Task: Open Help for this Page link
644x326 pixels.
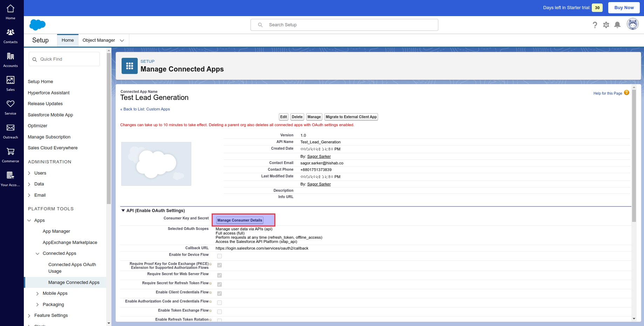Action: [x=608, y=93]
